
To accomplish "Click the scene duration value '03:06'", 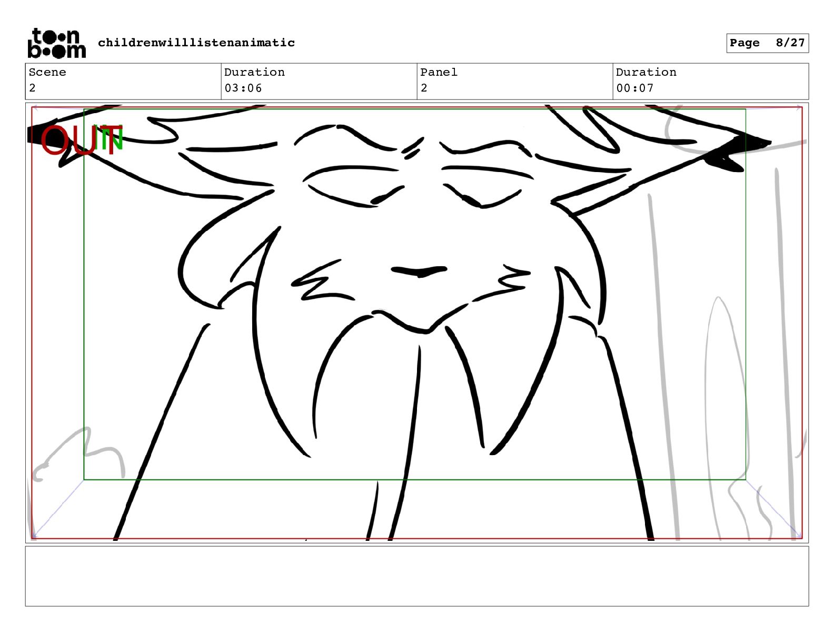I will 243,88.
